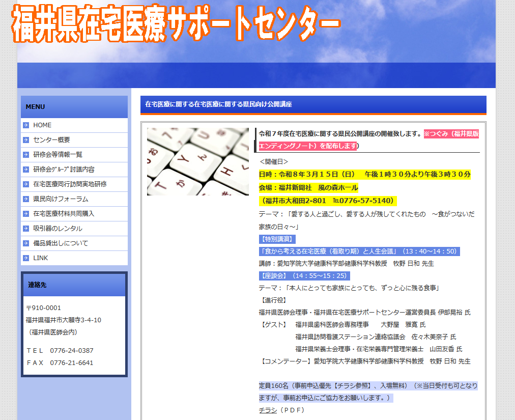Click the arrow icon beside 県民向けフォーラム
The height and width of the screenshot is (420, 515).
point(26,199)
